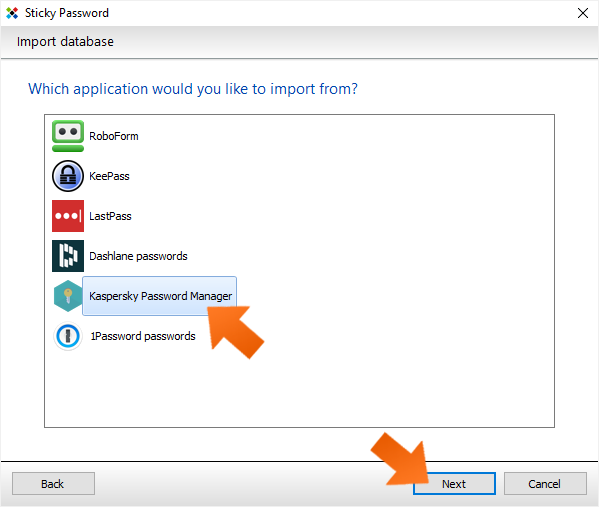This screenshot has height=507, width=599.
Task: Select the LastPass entry label
Action: point(110,216)
